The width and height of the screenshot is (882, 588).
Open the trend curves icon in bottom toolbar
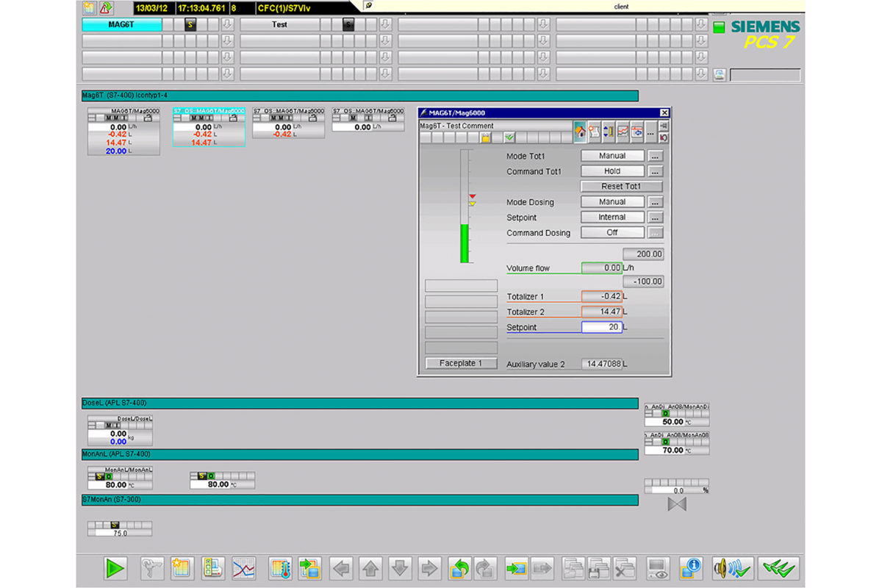coord(243,568)
